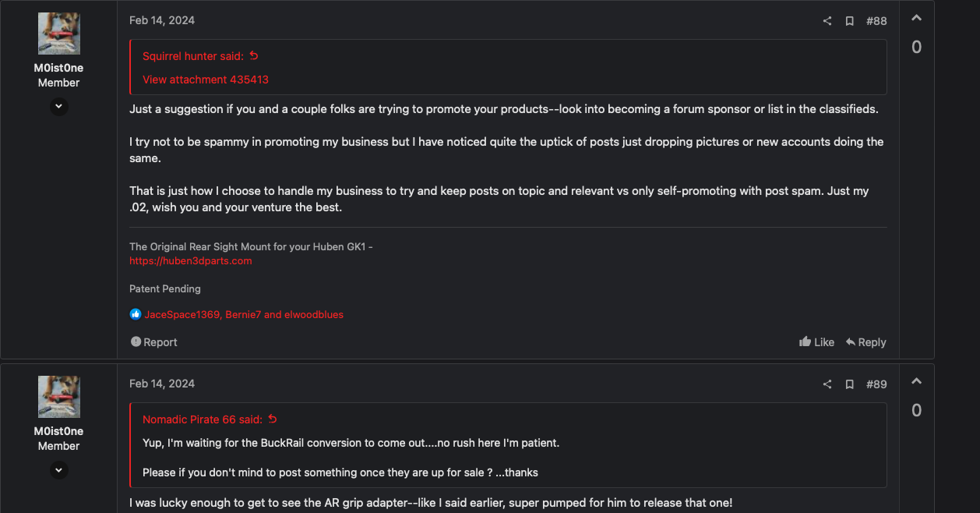Screen dimensions: 980x513
Task: Share post #89 via share icon
Action: pos(827,384)
